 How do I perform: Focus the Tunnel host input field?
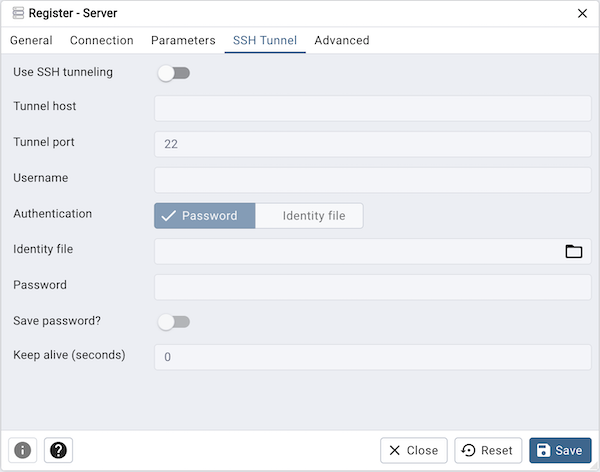(x=372, y=108)
